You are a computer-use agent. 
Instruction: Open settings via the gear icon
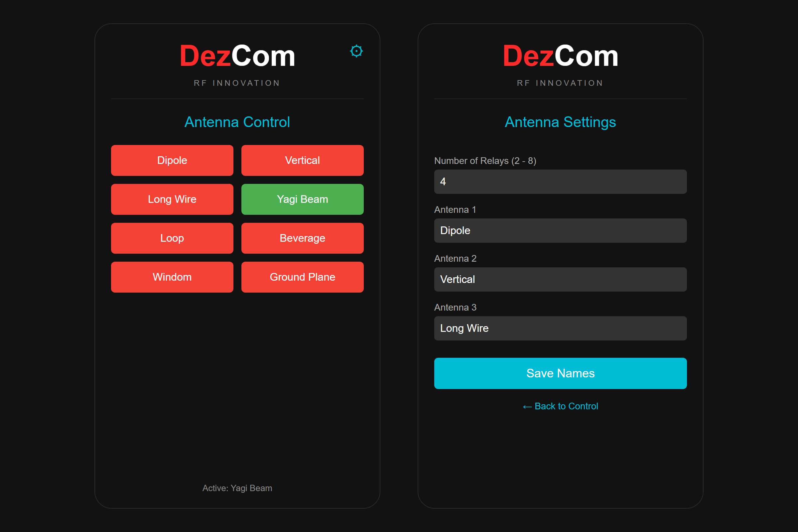356,51
